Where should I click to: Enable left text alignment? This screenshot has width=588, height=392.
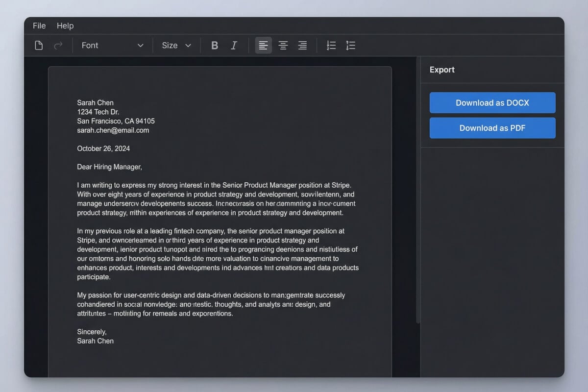click(263, 46)
